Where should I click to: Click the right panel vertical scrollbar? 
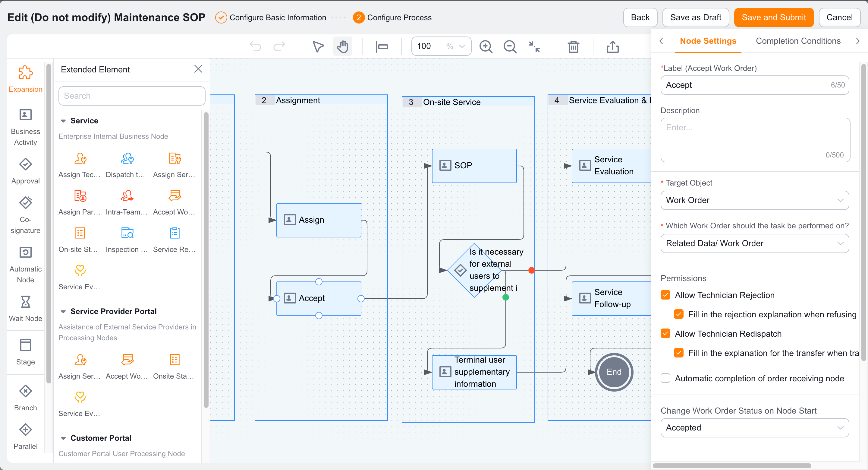pos(863,212)
